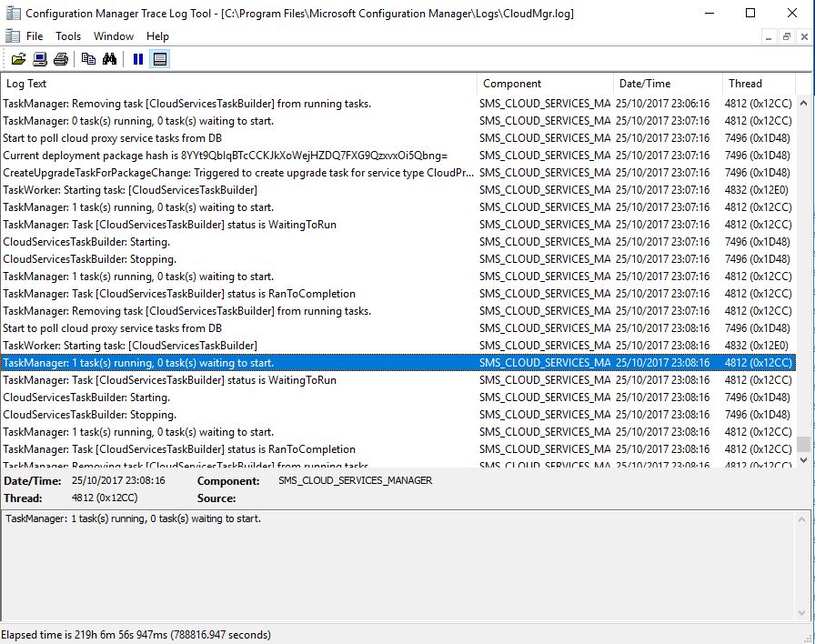Select 'Start to poll cloud proxy' row at 23:08:16
Screen dimensions: 815x644
pyautogui.click(x=398, y=328)
